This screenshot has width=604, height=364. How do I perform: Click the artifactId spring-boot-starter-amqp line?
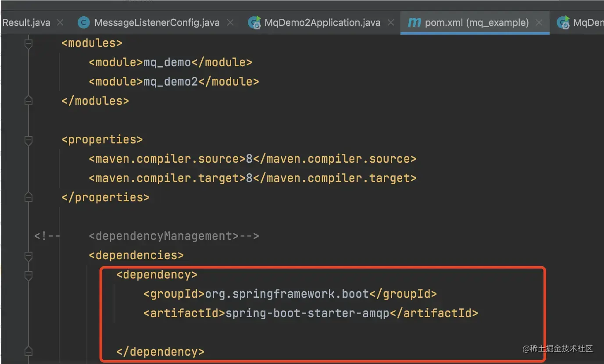311,313
